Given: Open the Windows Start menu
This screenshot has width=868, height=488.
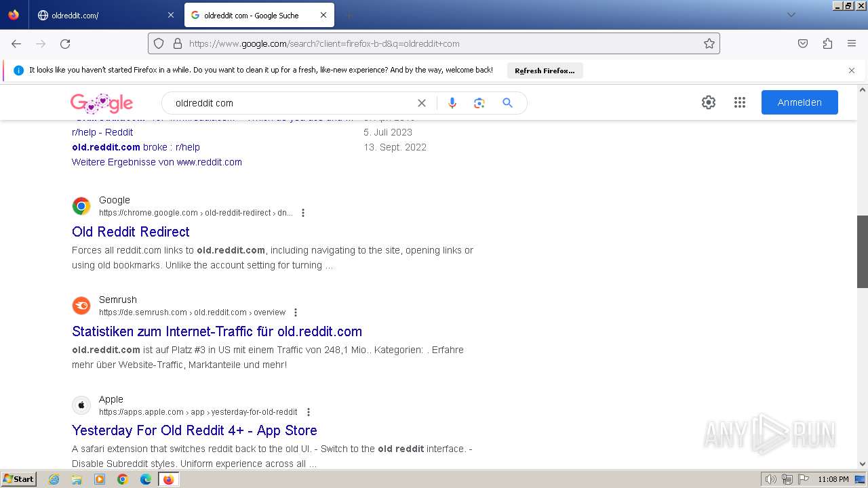Looking at the screenshot, I should click(x=18, y=479).
